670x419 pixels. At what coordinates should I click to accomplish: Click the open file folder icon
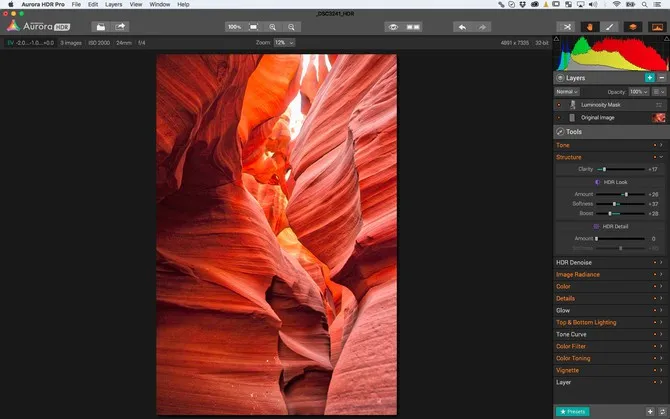[x=100, y=27]
